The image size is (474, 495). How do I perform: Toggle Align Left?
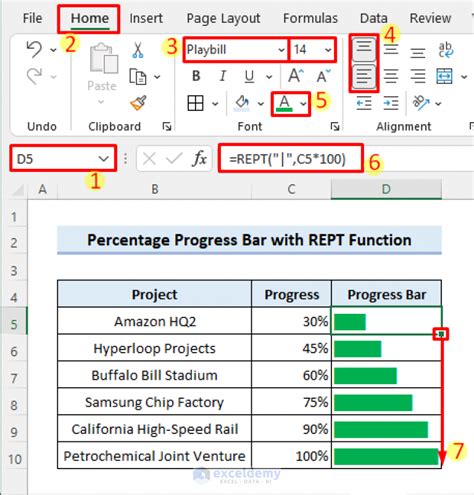[364, 76]
